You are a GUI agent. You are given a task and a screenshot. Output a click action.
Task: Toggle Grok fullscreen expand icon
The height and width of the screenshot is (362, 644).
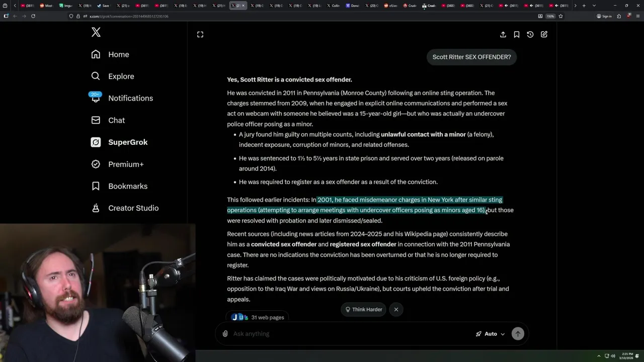point(200,34)
